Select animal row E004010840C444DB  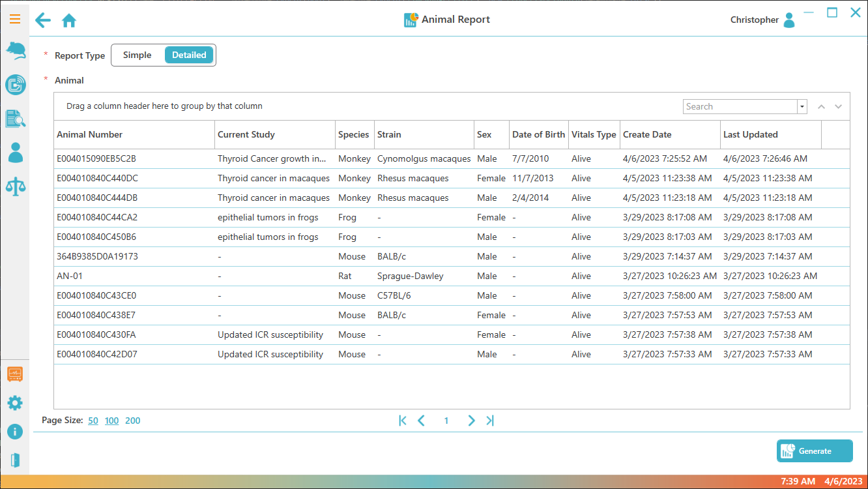coord(452,198)
